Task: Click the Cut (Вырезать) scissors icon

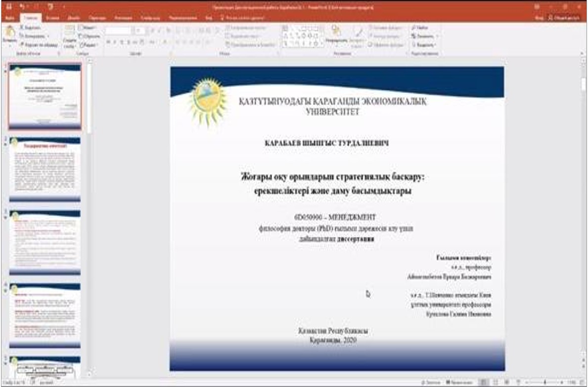Action: [23, 29]
